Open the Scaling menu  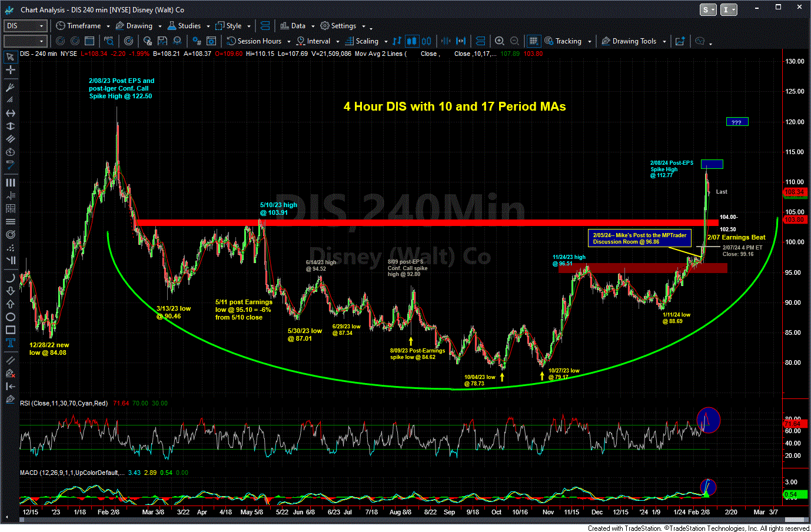(x=362, y=41)
